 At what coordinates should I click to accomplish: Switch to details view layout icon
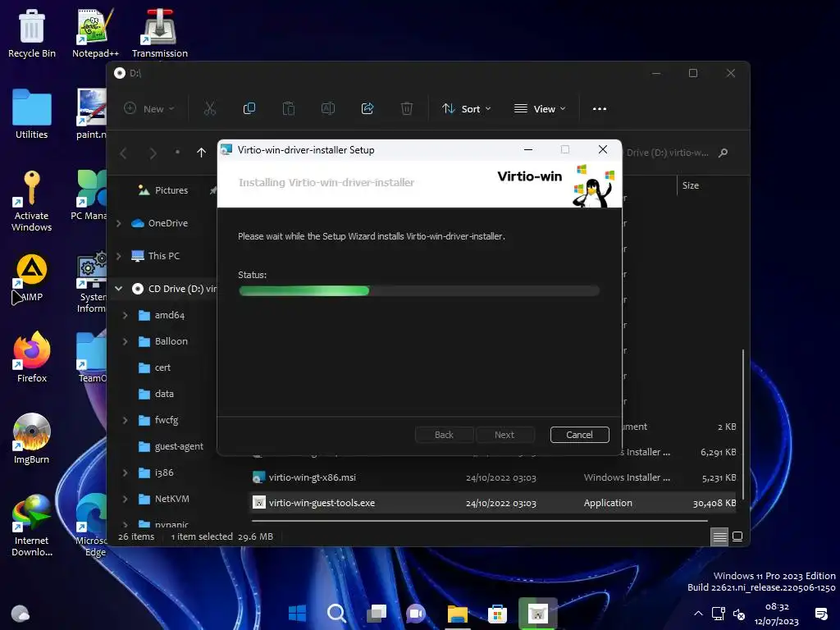click(x=719, y=536)
